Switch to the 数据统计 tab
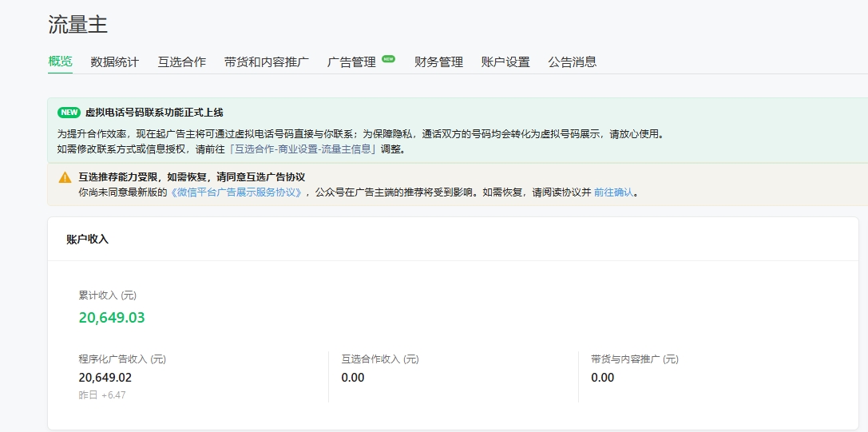Screen dimensions: 868x432 click(x=114, y=61)
